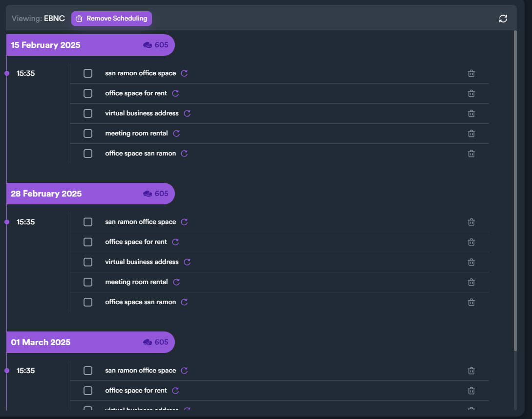532x419 pixels.
Task: Delete 'office space san ramon' under 28 February
Action: pos(471,302)
